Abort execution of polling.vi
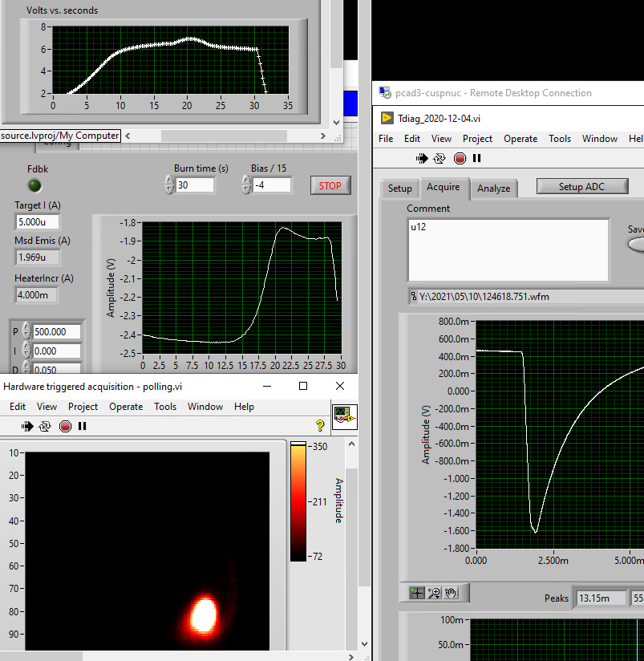This screenshot has height=661, width=644. (66, 427)
